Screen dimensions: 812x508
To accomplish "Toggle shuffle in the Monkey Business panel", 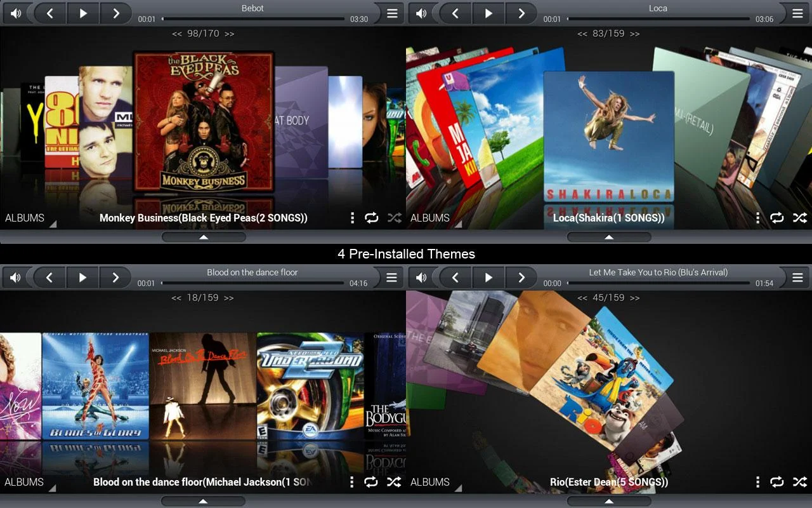I will (x=395, y=218).
